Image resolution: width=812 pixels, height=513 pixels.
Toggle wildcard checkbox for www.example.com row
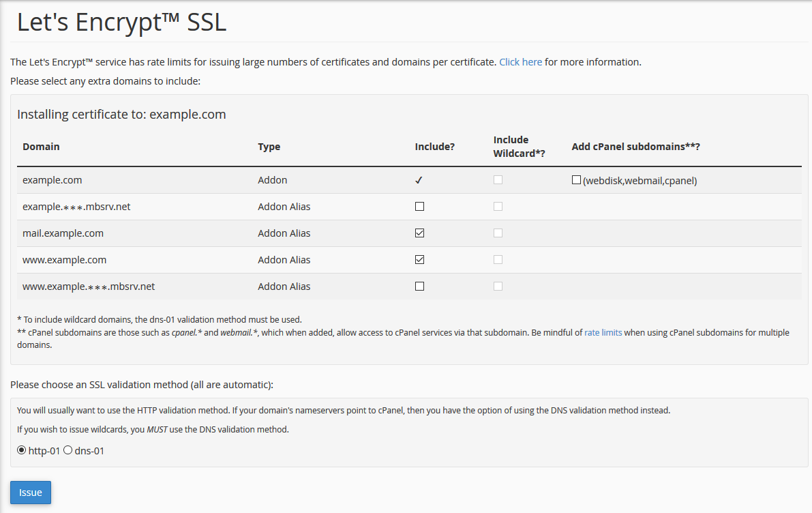tap(498, 260)
